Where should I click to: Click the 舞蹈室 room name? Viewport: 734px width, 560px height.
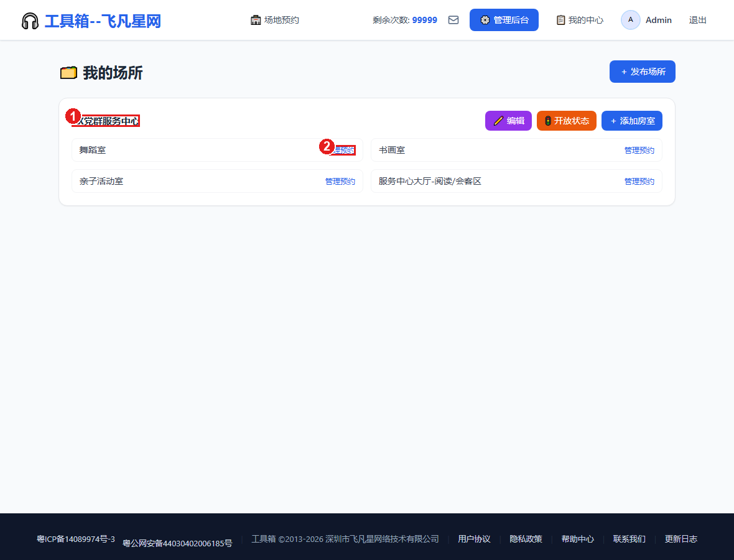tap(92, 151)
